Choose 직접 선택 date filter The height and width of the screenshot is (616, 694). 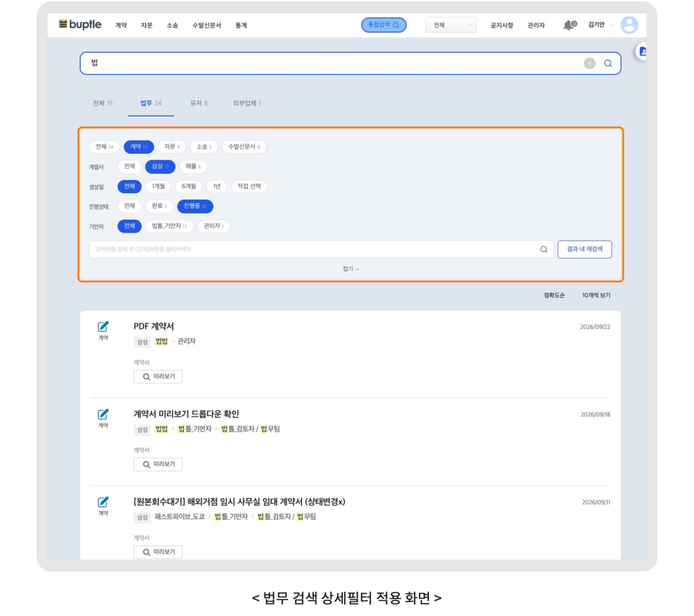(249, 187)
